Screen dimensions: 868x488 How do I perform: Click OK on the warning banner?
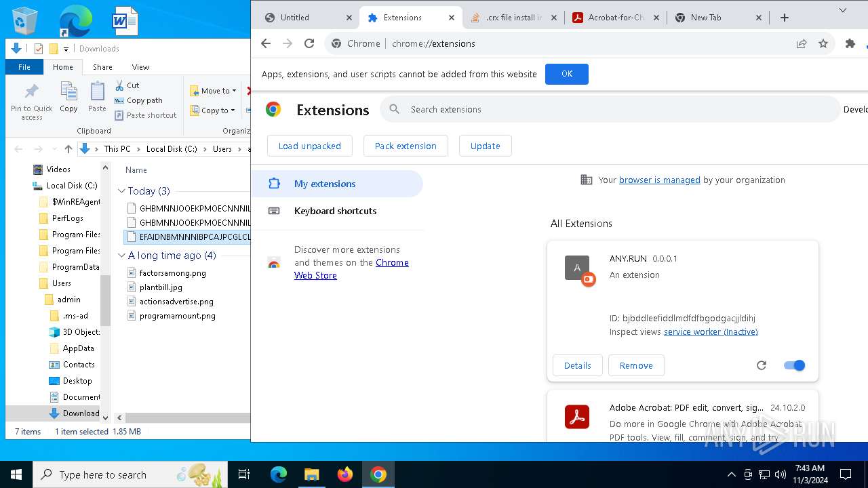(567, 74)
